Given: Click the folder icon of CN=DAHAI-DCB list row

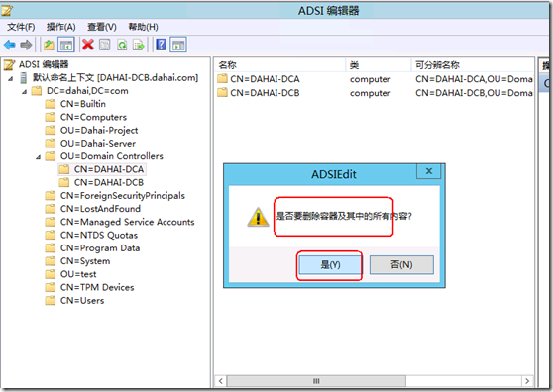Looking at the screenshot, I should point(222,93).
